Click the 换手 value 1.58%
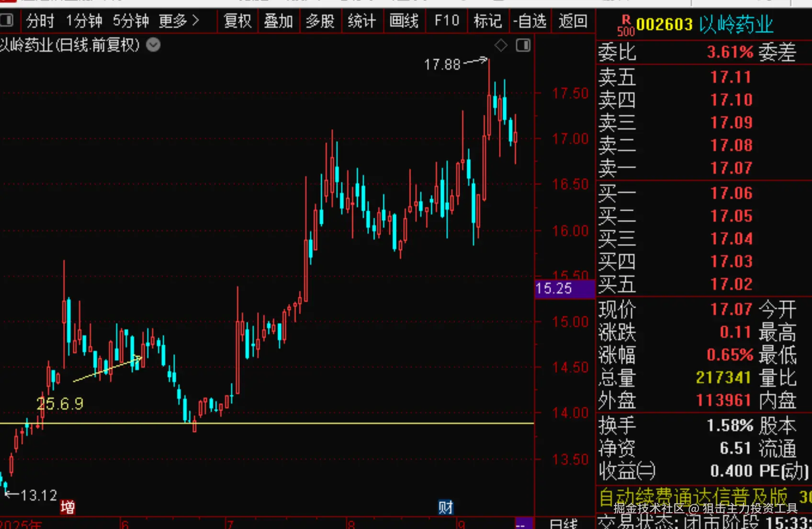 click(x=730, y=425)
